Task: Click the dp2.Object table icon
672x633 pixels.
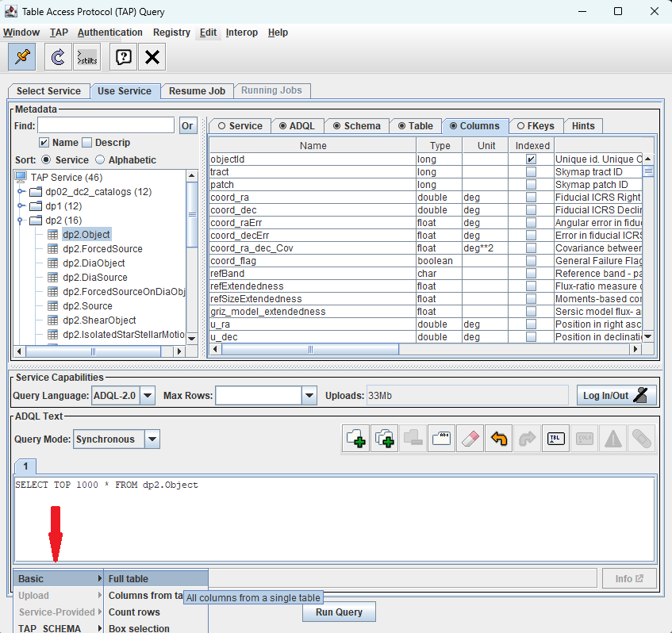Action: coord(52,235)
